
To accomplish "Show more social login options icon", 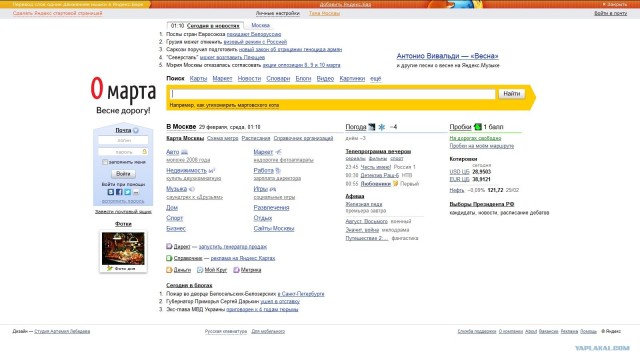I will click(136, 192).
